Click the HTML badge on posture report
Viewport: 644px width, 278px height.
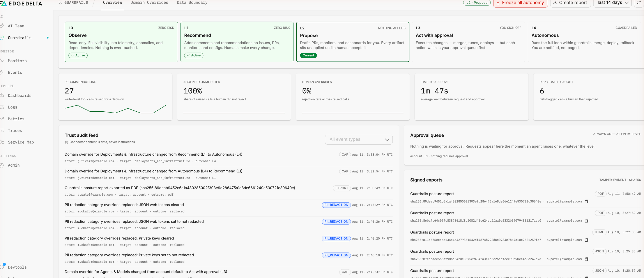[x=599, y=232]
